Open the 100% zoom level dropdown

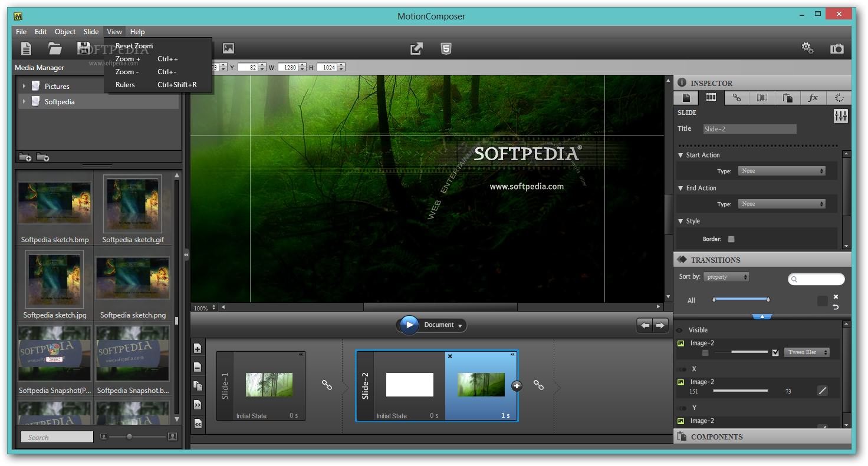(x=205, y=308)
